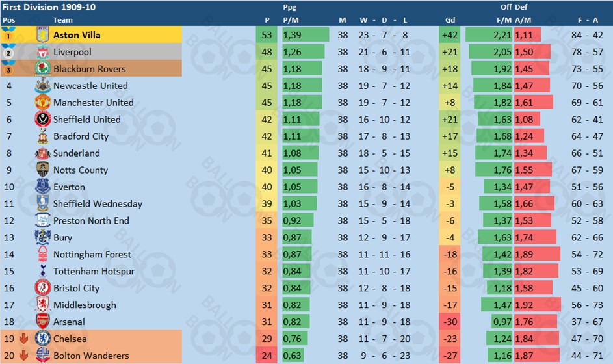Click the P/M column header
Image resolution: width=613 pixels, height=364 pixels.
coord(291,20)
